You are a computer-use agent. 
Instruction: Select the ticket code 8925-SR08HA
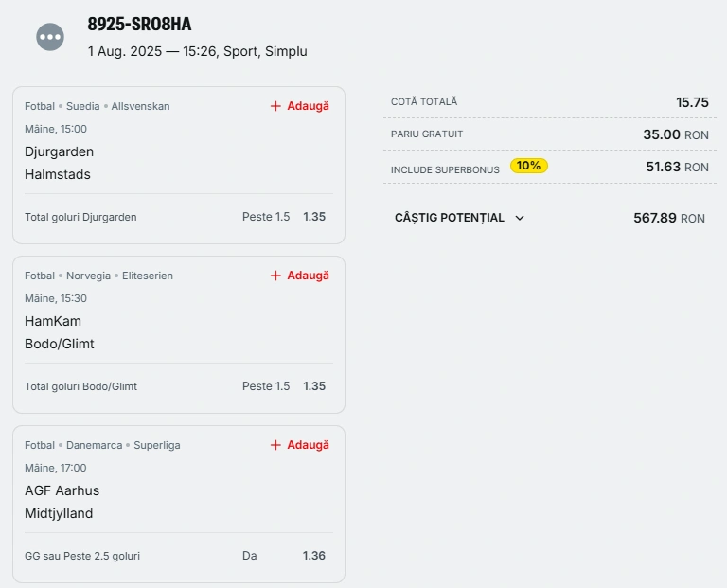point(139,24)
